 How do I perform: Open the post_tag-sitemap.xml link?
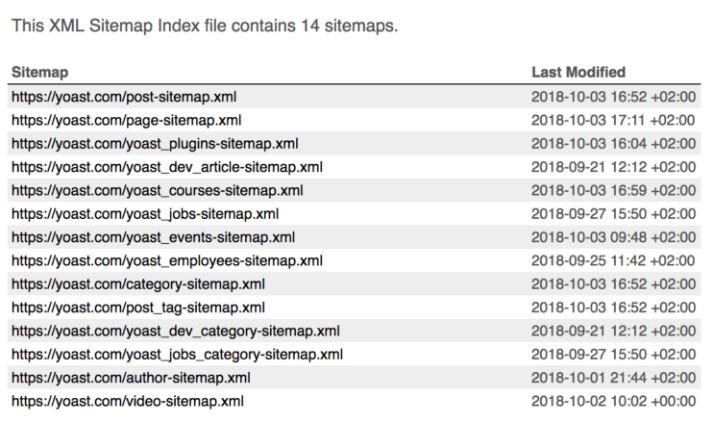coord(138,308)
